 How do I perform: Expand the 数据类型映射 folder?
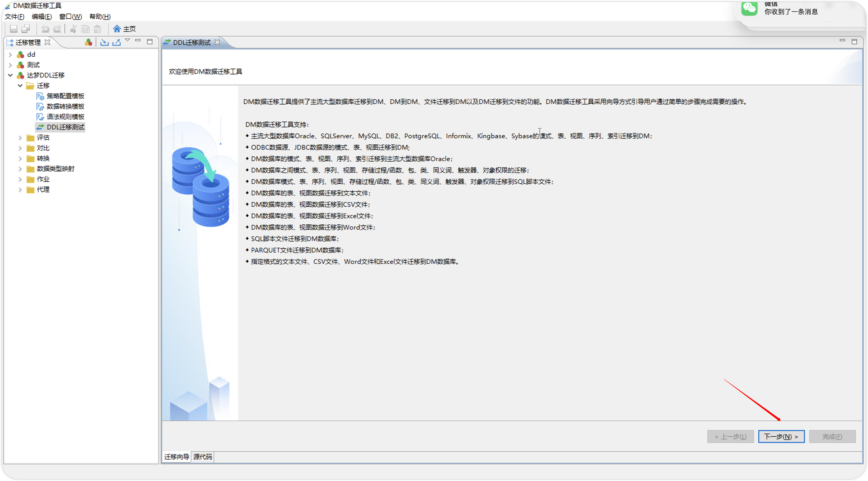tap(20, 169)
